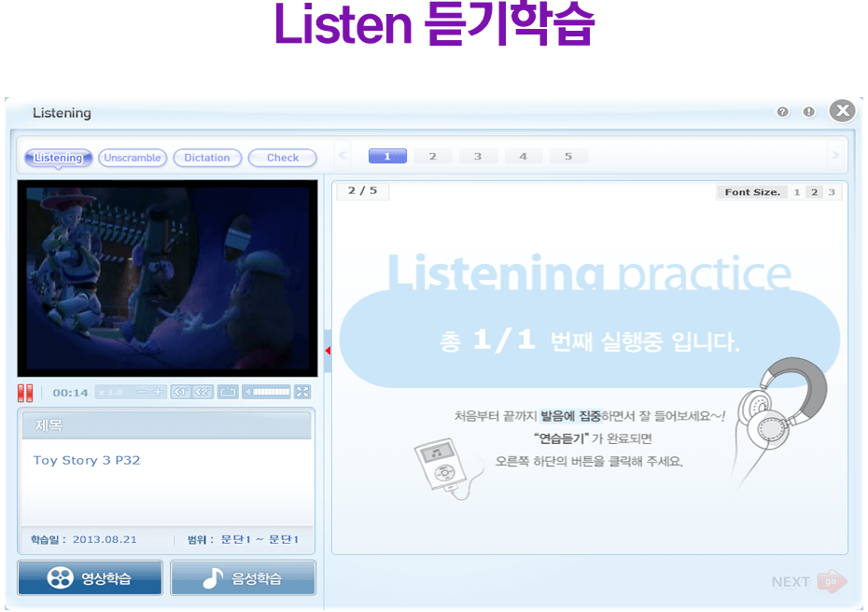Click the study date 2013.08.21

pyautogui.click(x=105, y=539)
